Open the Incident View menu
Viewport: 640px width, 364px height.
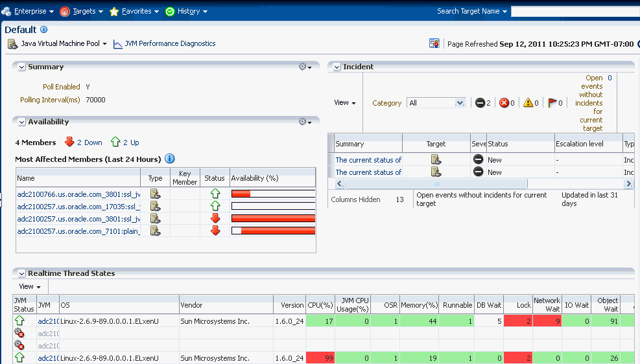point(345,103)
